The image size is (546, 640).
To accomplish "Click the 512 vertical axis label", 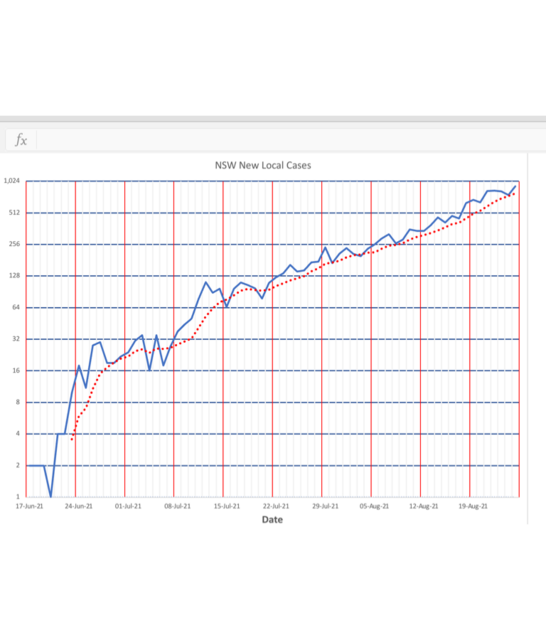I will point(14,212).
